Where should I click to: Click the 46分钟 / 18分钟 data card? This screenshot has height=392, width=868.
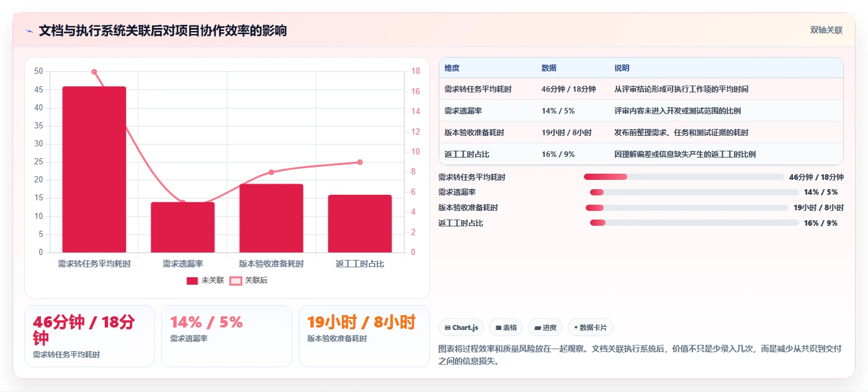tap(89, 336)
